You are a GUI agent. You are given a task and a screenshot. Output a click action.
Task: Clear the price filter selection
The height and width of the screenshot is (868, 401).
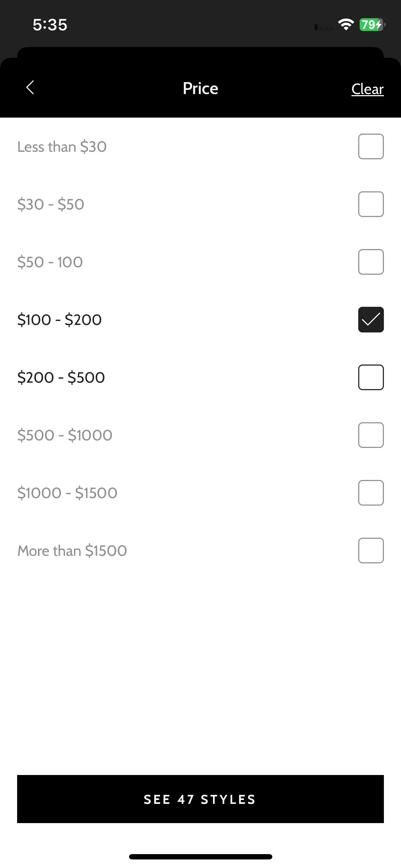click(367, 89)
